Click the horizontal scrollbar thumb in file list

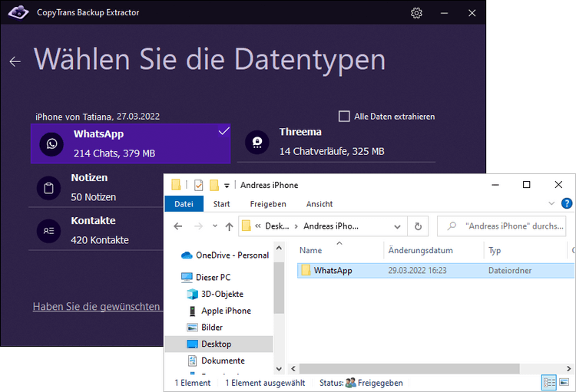[x=409, y=368]
